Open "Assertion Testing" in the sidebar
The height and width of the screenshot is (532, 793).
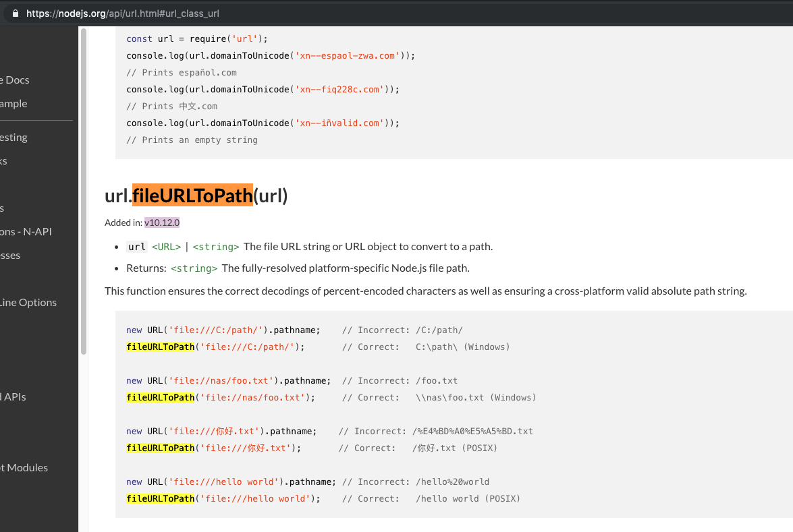tap(15, 137)
